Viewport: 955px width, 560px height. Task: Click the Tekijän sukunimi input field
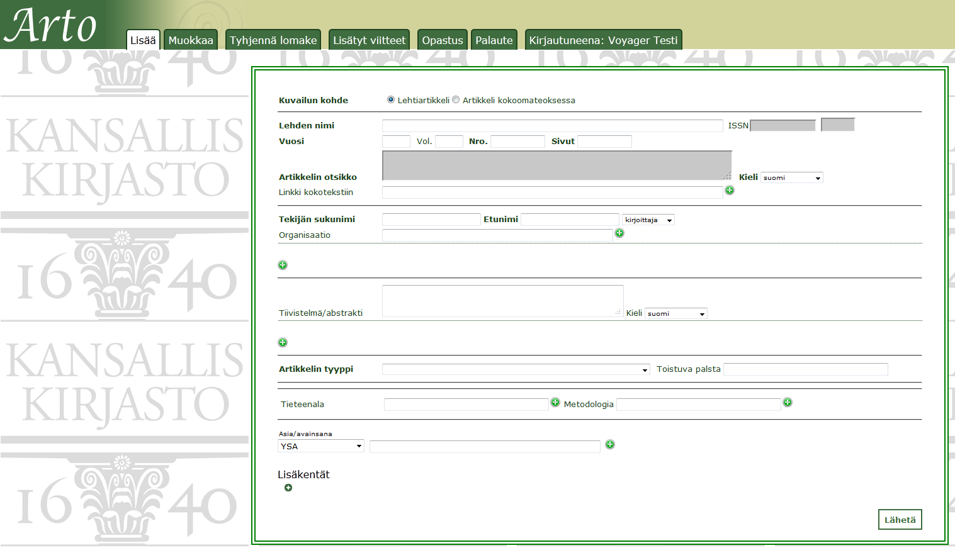[x=431, y=220]
